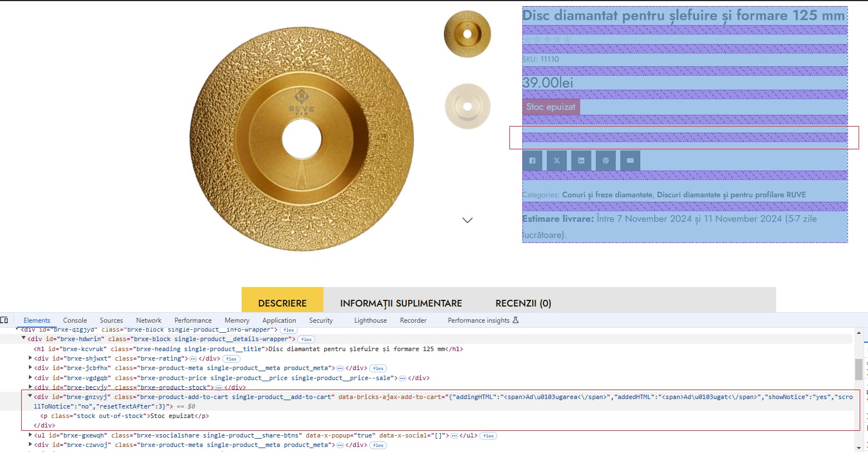
Task: Open the Performance insights tab
Action: 483,320
